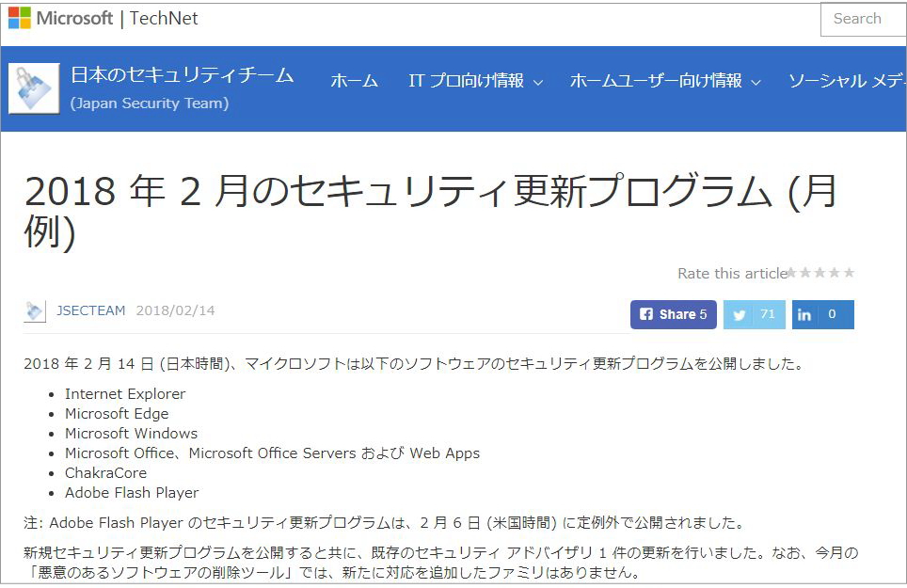Open the ホーム navigation item
Viewport: 907px width, 588px height.
(354, 82)
